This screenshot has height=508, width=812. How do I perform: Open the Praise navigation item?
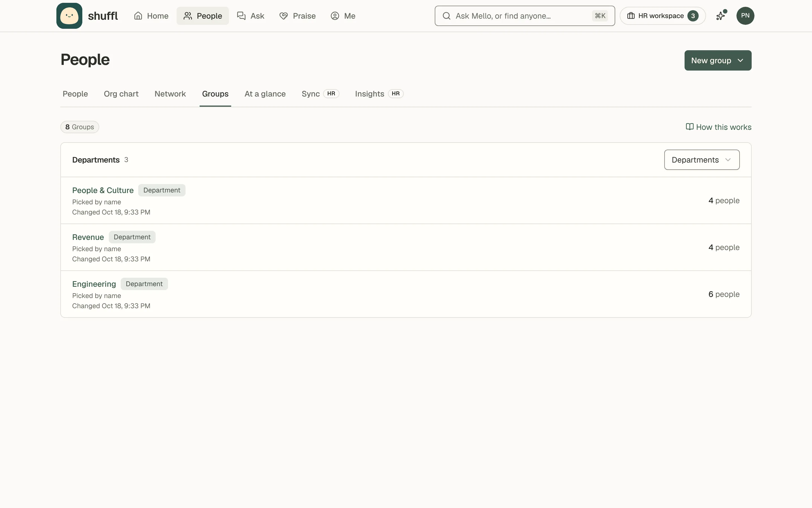point(297,16)
